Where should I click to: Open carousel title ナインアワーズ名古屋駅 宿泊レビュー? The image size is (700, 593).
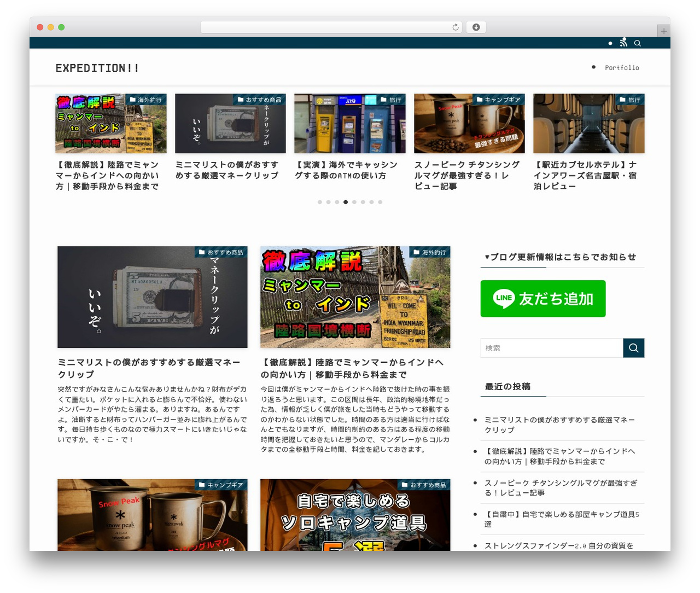click(585, 175)
